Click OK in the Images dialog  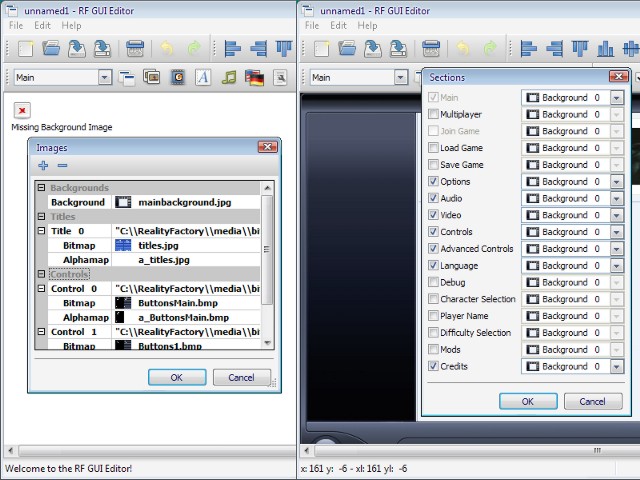(x=177, y=378)
